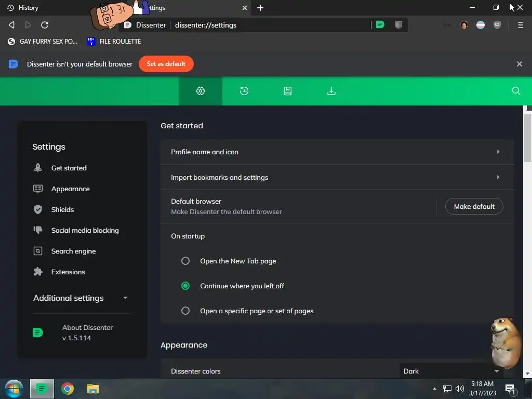
Task: Click the user avatar extension icon
Action: click(x=464, y=25)
